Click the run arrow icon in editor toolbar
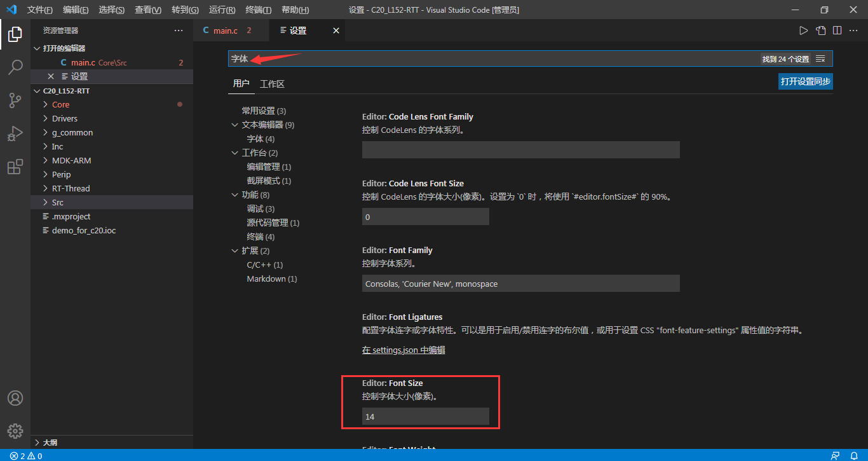The width and height of the screenshot is (868, 461). click(804, 31)
